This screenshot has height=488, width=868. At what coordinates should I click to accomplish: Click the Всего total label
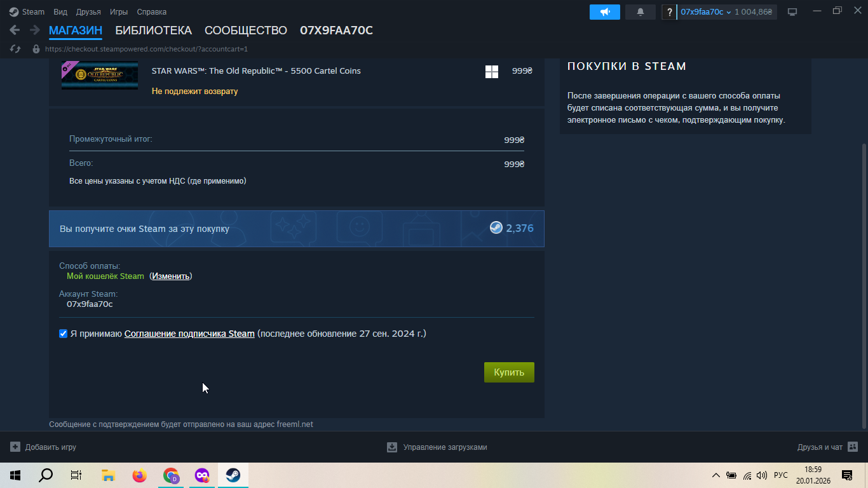tap(81, 163)
